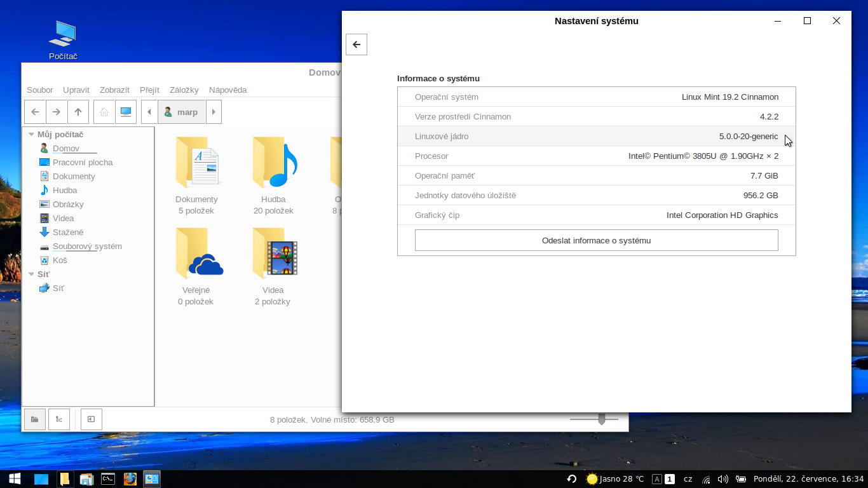
Task: Click the Operační paměť row
Action: pyautogui.click(x=596, y=176)
